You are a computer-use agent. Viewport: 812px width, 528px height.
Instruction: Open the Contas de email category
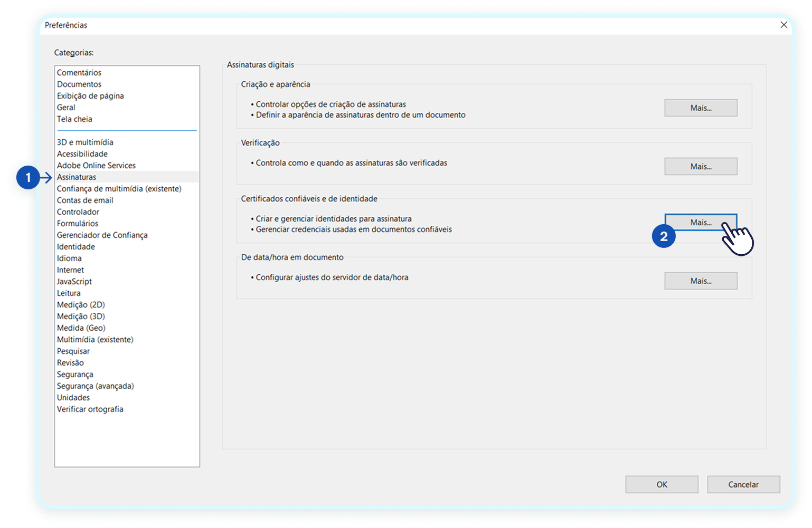(85, 200)
